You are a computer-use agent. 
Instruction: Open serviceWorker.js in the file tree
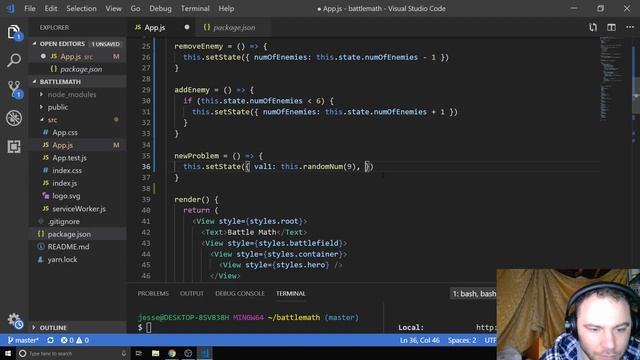point(78,209)
